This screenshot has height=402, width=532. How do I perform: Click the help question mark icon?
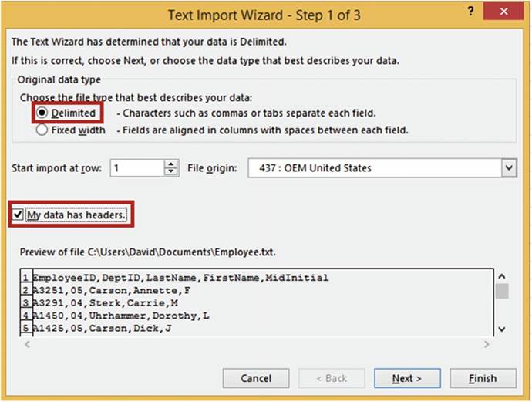(470, 14)
